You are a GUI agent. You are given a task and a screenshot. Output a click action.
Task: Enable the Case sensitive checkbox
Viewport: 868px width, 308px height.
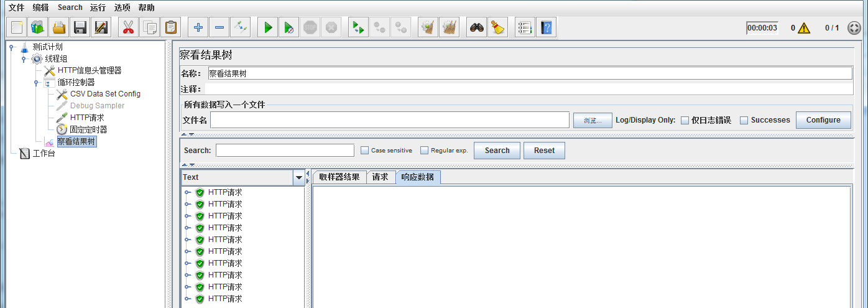point(365,151)
